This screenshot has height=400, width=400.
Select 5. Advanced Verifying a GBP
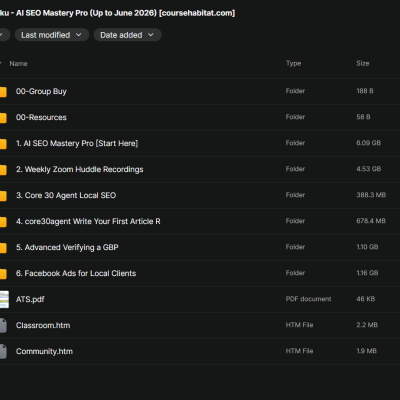coord(67,247)
